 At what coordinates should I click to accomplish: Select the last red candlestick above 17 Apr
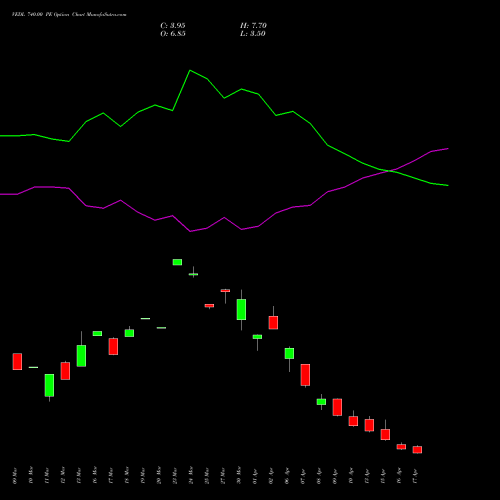point(417,450)
